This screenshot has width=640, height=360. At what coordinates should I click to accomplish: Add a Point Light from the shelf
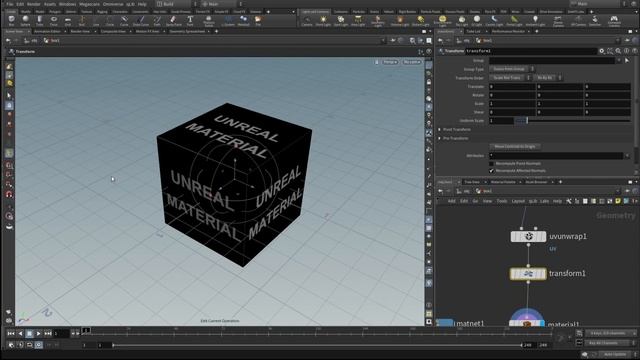click(323, 21)
